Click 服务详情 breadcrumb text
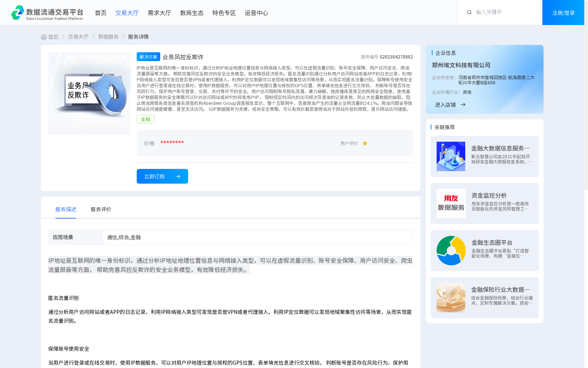 (138, 37)
